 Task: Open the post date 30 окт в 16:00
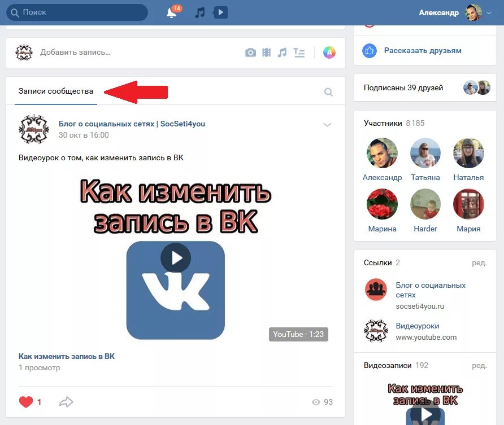coord(84,135)
